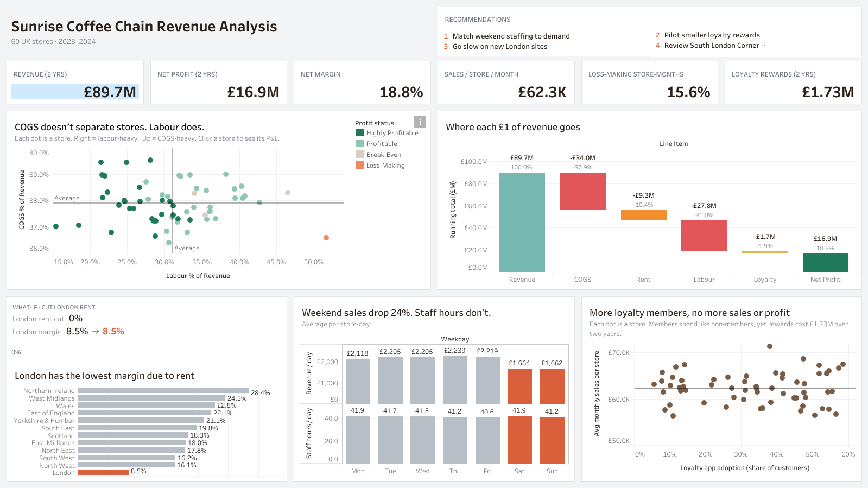Image resolution: width=868 pixels, height=488 pixels.
Task: Click the London rent cut 0% value
Action: point(76,319)
